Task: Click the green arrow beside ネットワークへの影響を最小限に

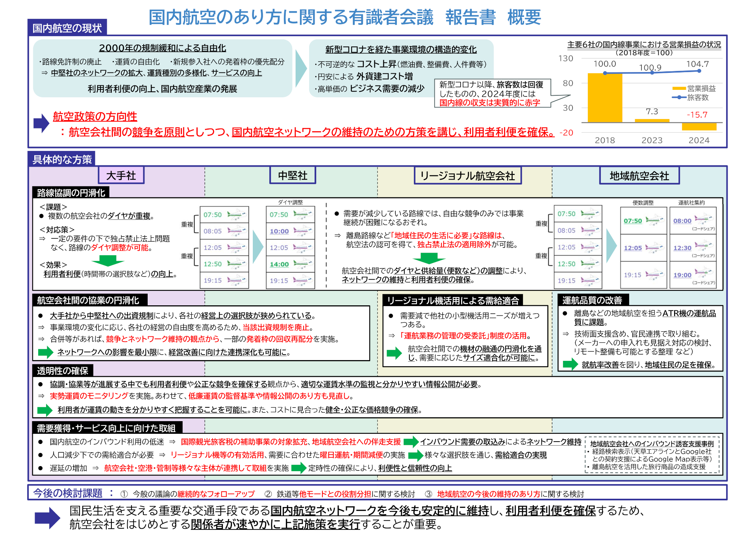Action: (46, 352)
